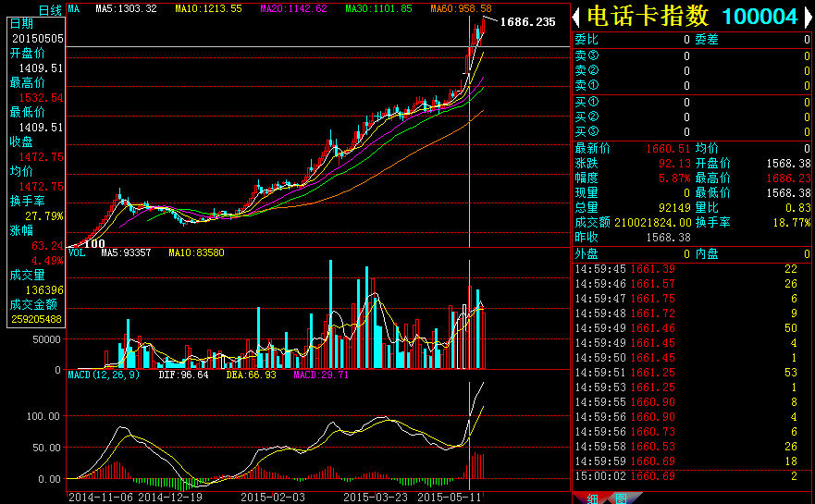Click the 总量 value 92149
The width and height of the screenshot is (815, 504).
tap(674, 208)
